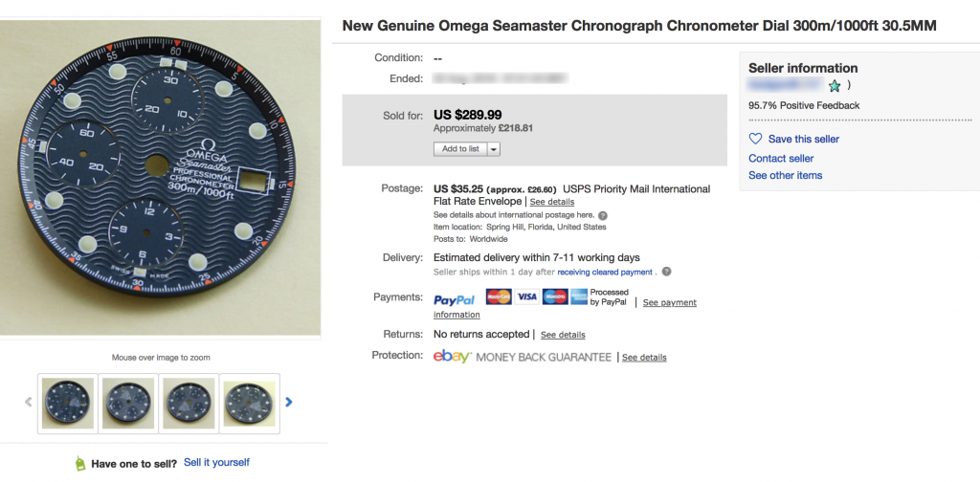Click the Add to list button

(x=460, y=149)
